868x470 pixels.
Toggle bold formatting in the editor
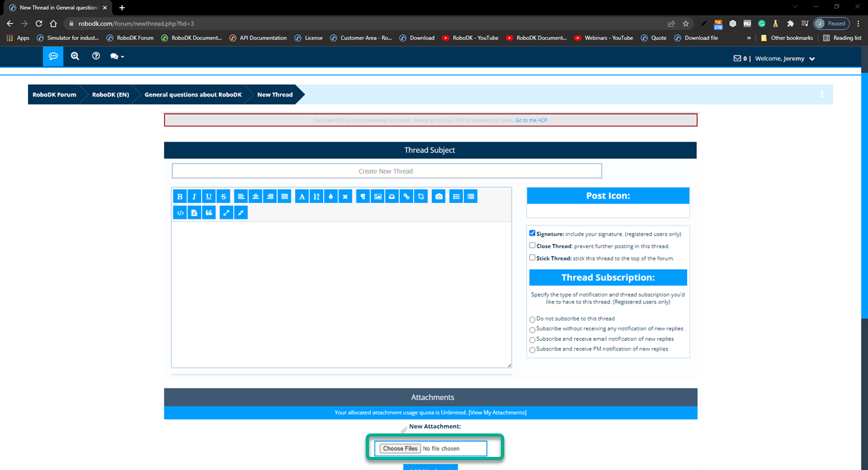[180, 196]
